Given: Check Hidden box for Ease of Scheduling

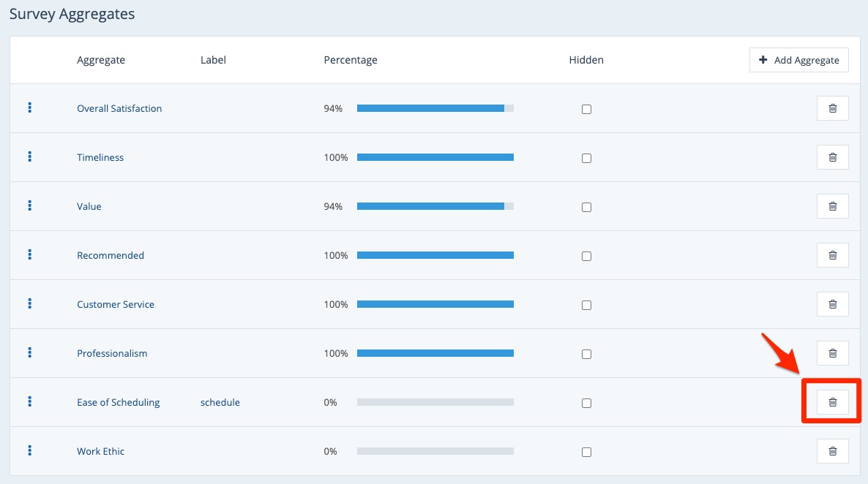Looking at the screenshot, I should 586,404.
